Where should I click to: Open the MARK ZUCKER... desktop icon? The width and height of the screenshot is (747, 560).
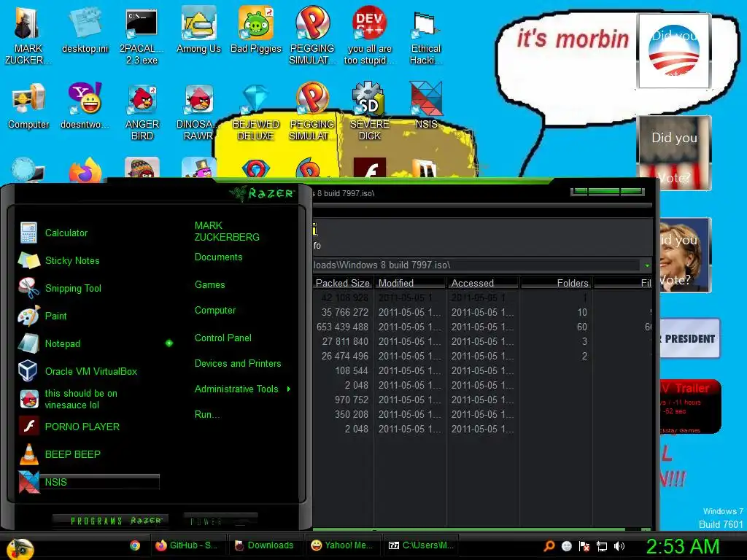coord(28,36)
